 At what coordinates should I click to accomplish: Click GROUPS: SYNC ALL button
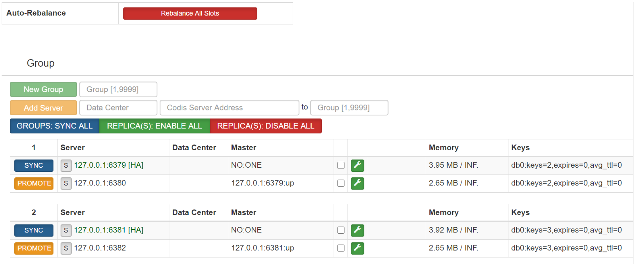pyautogui.click(x=55, y=126)
